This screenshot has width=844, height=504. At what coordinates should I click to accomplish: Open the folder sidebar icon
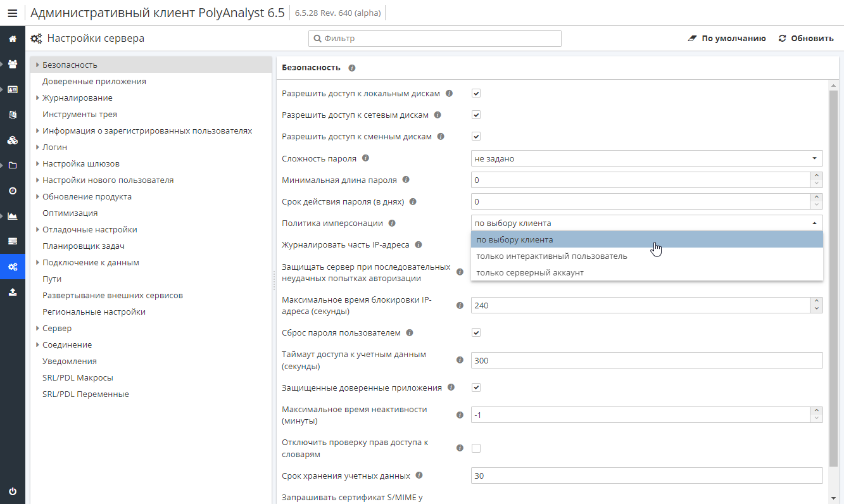click(13, 165)
